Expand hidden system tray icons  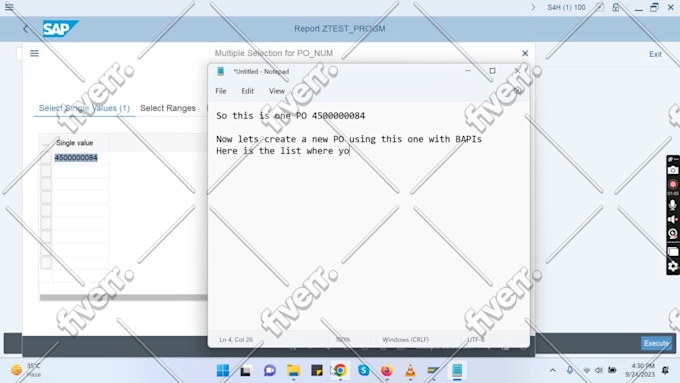(552, 370)
